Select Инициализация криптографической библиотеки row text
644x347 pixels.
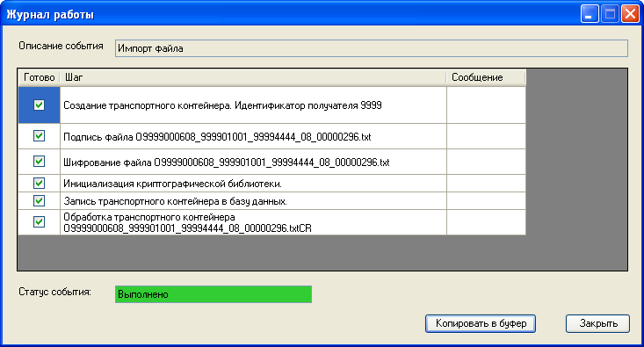pos(172,184)
